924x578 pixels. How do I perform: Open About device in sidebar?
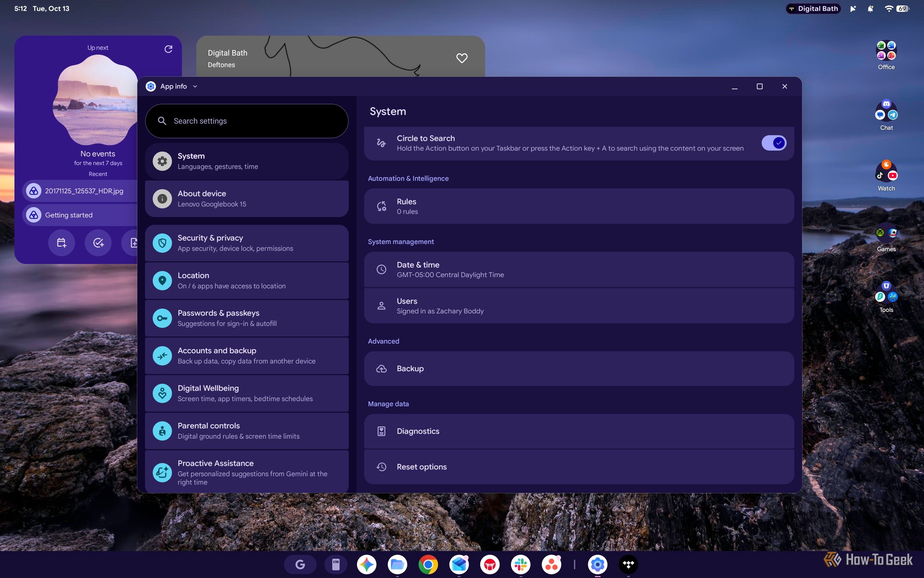point(247,198)
